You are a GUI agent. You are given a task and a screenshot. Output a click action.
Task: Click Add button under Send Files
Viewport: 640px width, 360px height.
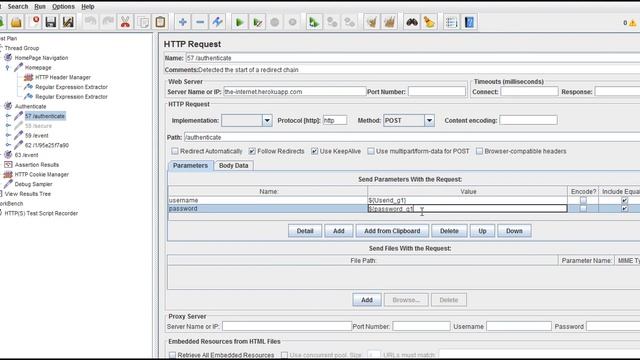(x=367, y=300)
